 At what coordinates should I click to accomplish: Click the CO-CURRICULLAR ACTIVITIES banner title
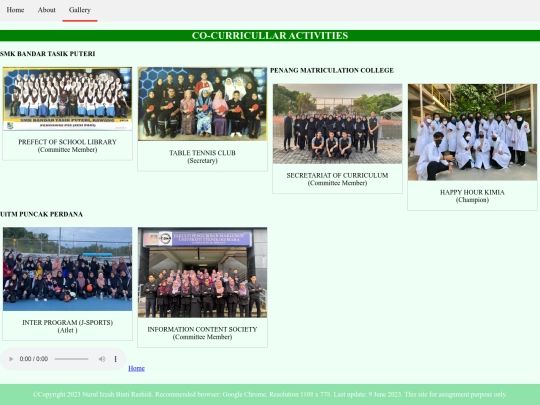pos(270,35)
